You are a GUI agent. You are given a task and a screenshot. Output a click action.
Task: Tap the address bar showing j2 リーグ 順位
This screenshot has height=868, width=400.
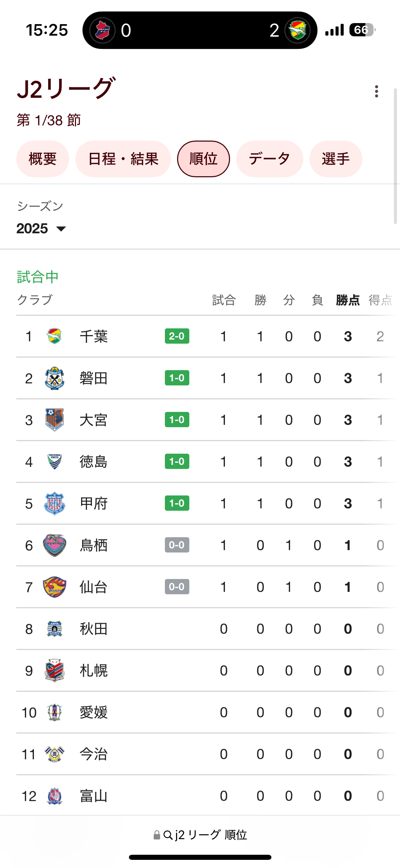[x=200, y=835]
